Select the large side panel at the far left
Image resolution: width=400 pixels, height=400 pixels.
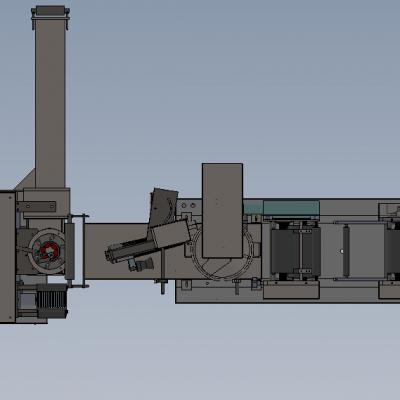pyautogui.click(x=7, y=257)
